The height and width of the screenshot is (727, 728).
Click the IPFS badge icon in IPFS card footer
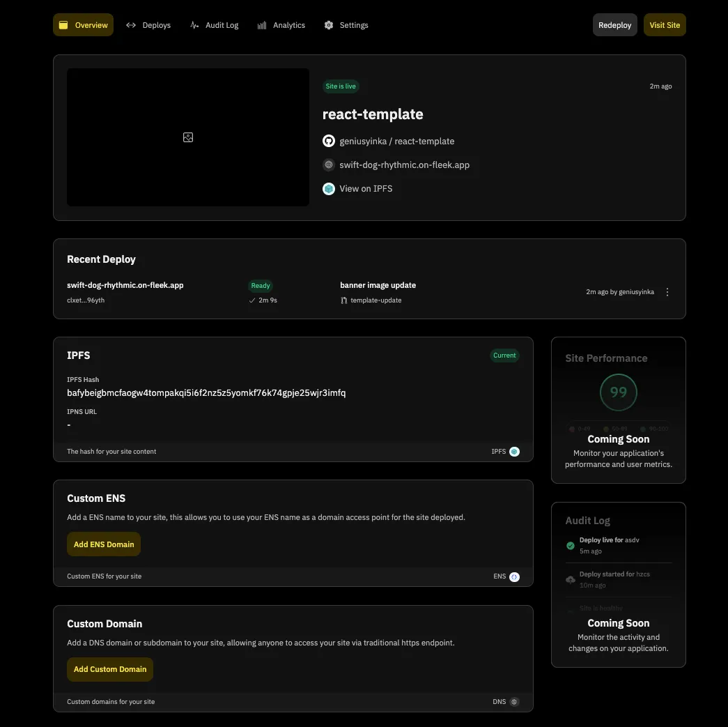click(514, 452)
